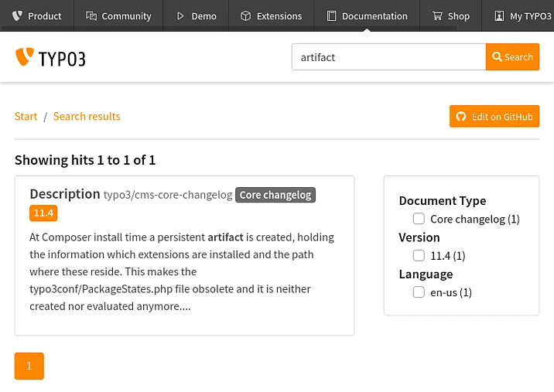
Task: Click the TYPO3 shield icon beside Product
Action: [17, 15]
